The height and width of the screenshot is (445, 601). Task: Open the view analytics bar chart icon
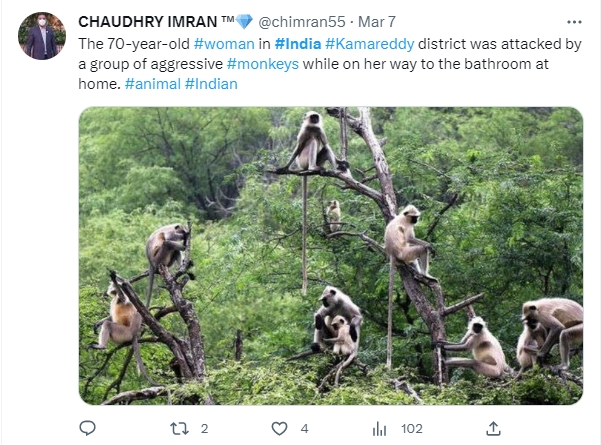tap(379, 429)
